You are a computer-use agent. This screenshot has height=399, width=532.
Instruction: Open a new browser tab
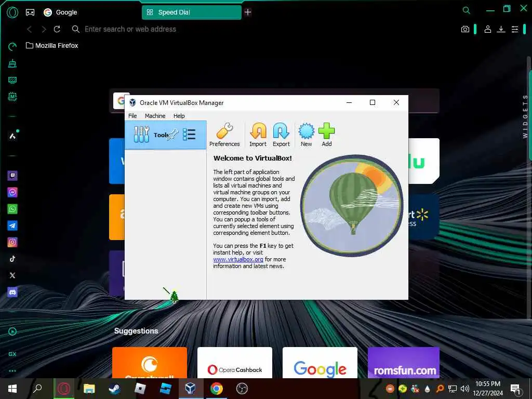248,12
